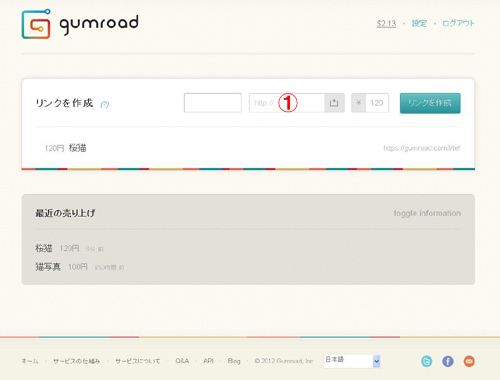This screenshot has height=380, width=500.
Task: Open サービスの仕組み footer link
Action: pyautogui.click(x=76, y=361)
